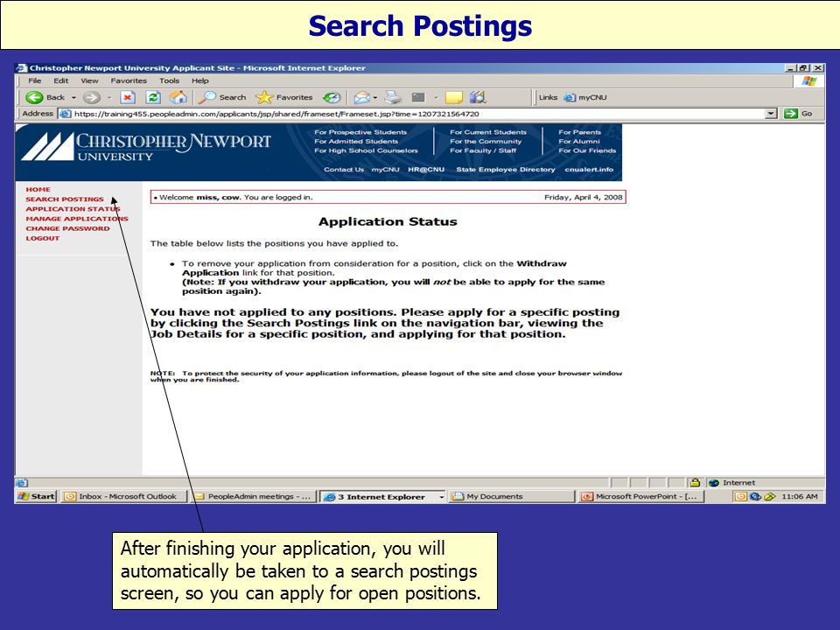Click the Mail envelope icon
840x630 pixels.
pos(361,97)
